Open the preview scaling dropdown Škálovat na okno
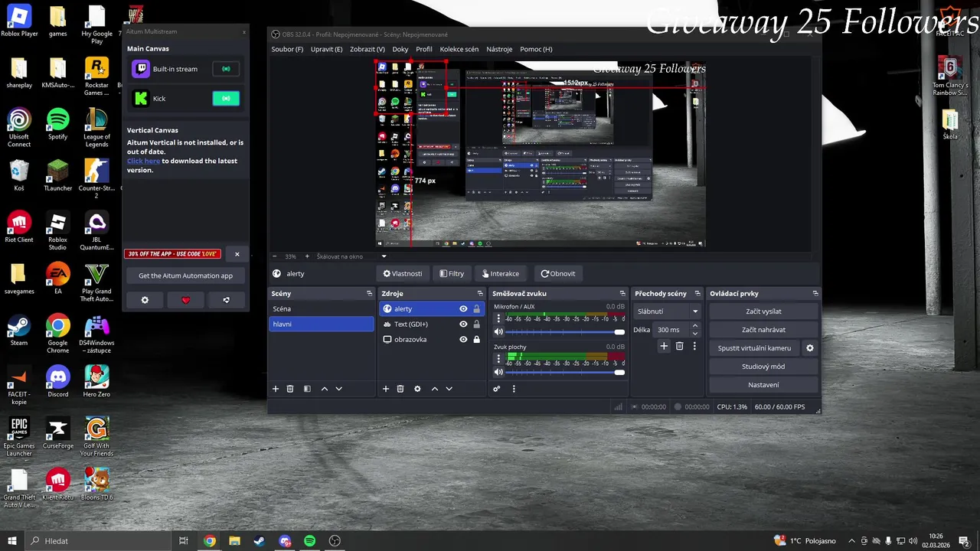The width and height of the screenshot is (980, 551). click(352, 256)
